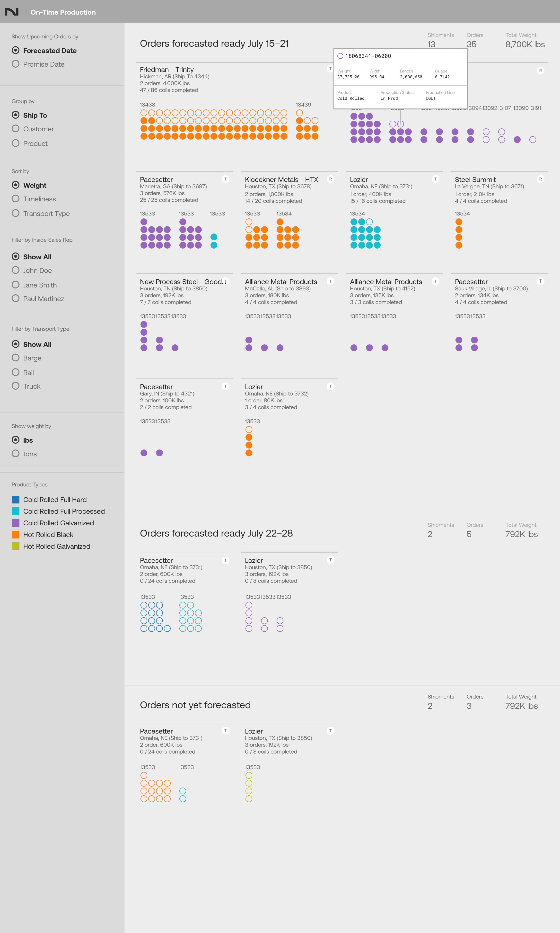Click the T badge on Friedman - Trinity card
Viewport: 560px width, 933px height.
(x=330, y=69)
